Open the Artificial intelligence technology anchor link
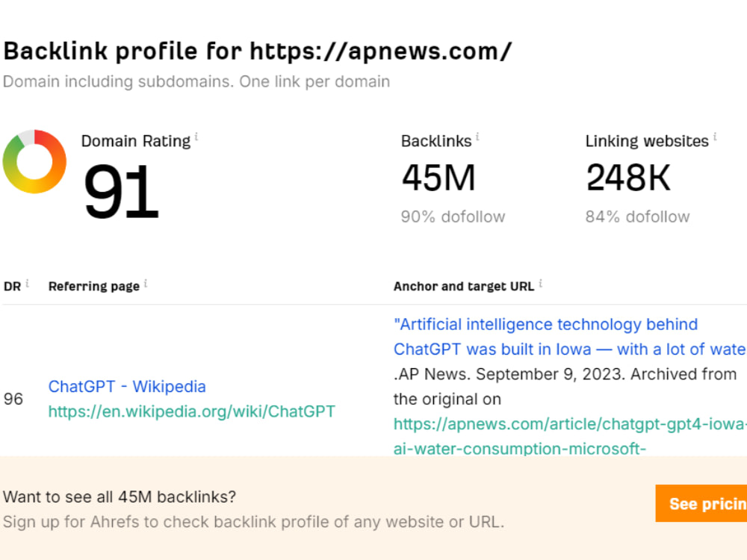 point(570,337)
